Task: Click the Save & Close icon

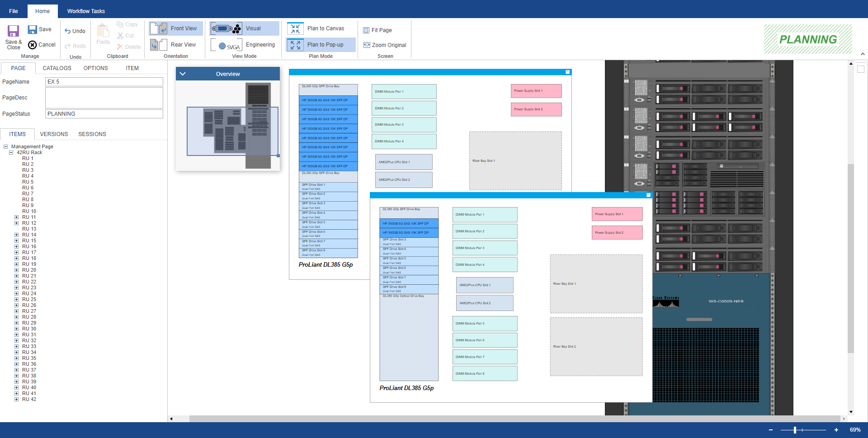Action: click(x=13, y=31)
